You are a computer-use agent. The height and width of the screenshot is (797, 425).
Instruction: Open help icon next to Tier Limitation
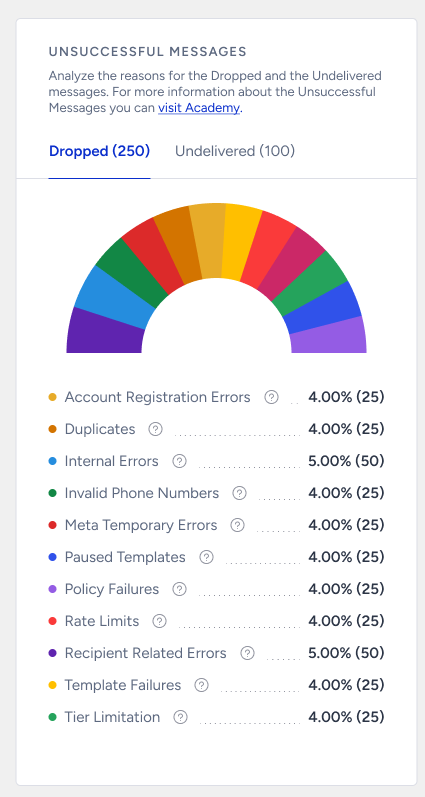(180, 717)
